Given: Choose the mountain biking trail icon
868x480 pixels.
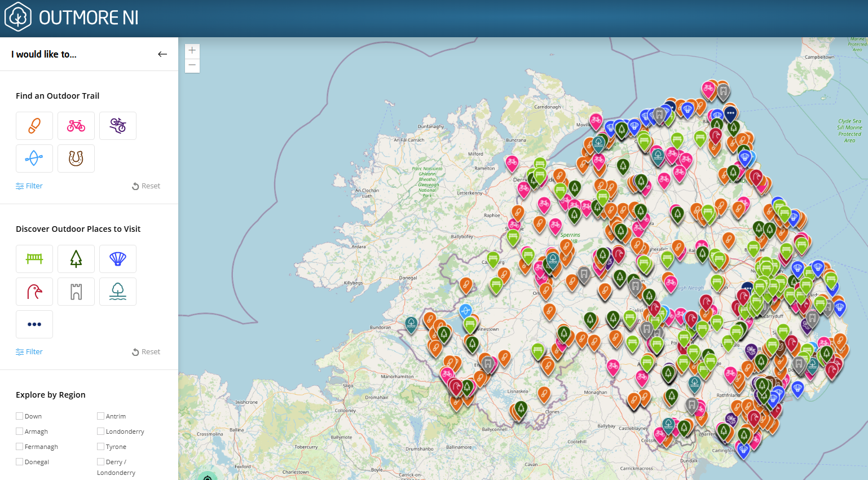Looking at the screenshot, I should [x=118, y=126].
